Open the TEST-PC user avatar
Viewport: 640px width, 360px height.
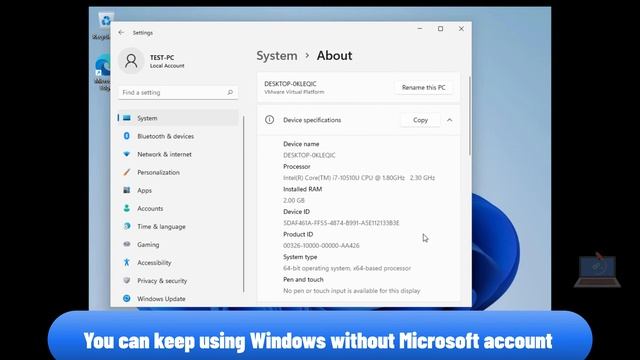coord(131,61)
